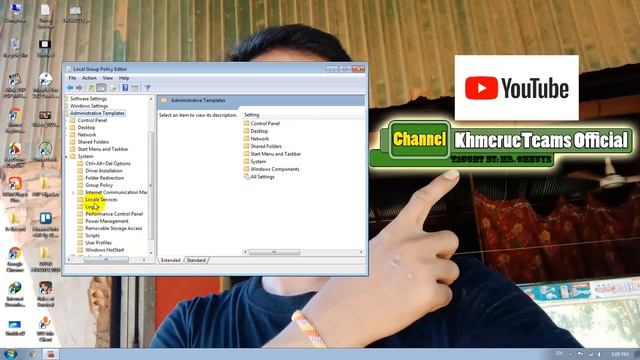Image resolution: width=640 pixels, height=360 pixels.
Task: Select Removable Storage Access in the tree
Action: (x=113, y=229)
